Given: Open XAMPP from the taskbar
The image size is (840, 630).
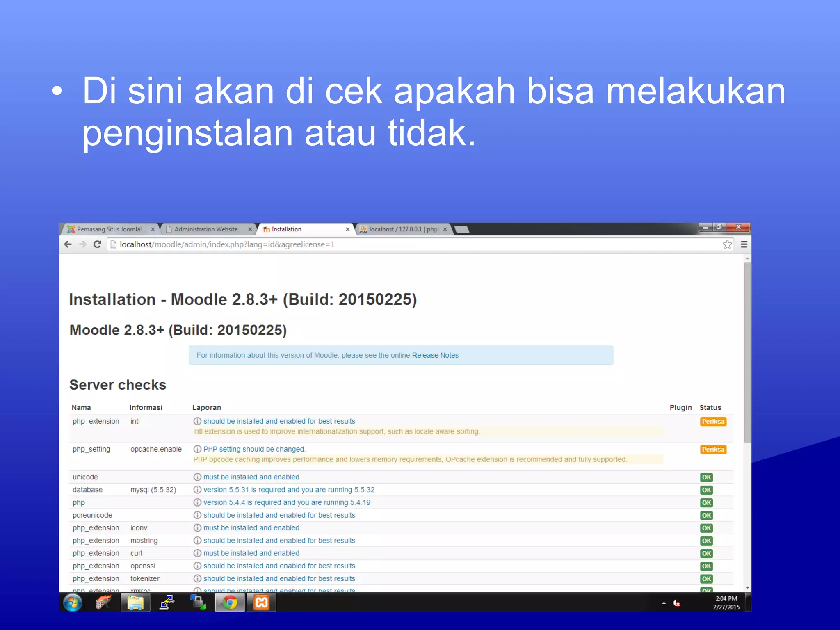Looking at the screenshot, I should (261, 603).
